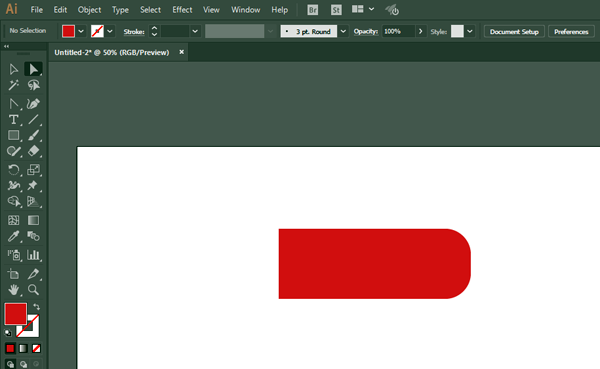Choose the Rotate tool
Screen dimensions: 600x369
[13, 170]
